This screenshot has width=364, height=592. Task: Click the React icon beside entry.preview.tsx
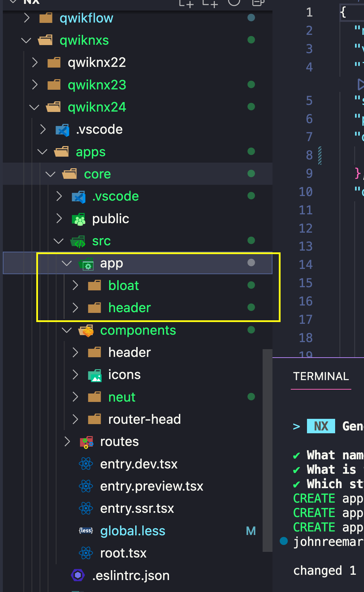86,486
